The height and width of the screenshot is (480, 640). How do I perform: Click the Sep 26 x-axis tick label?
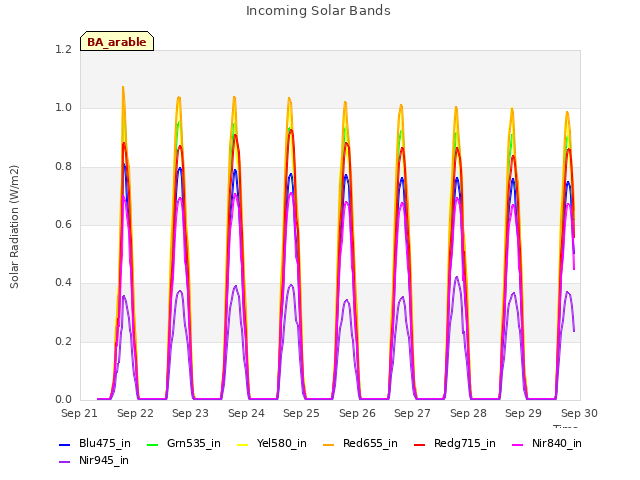[x=357, y=413]
